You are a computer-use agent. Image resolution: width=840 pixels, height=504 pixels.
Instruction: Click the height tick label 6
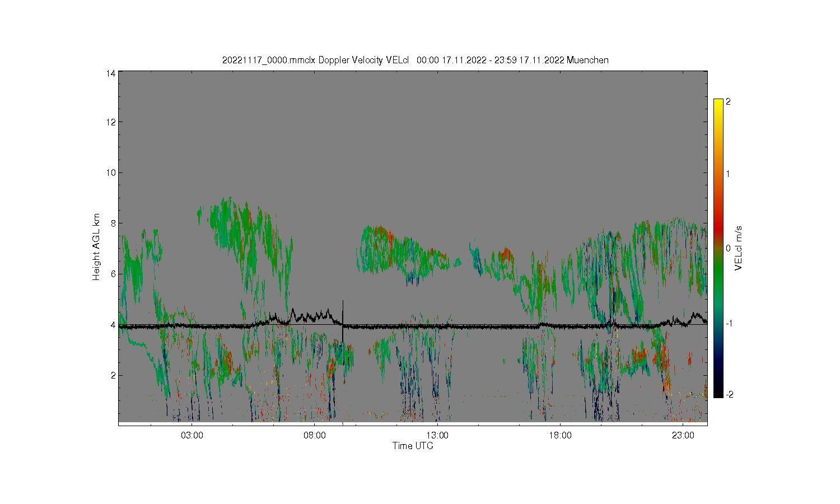point(113,274)
